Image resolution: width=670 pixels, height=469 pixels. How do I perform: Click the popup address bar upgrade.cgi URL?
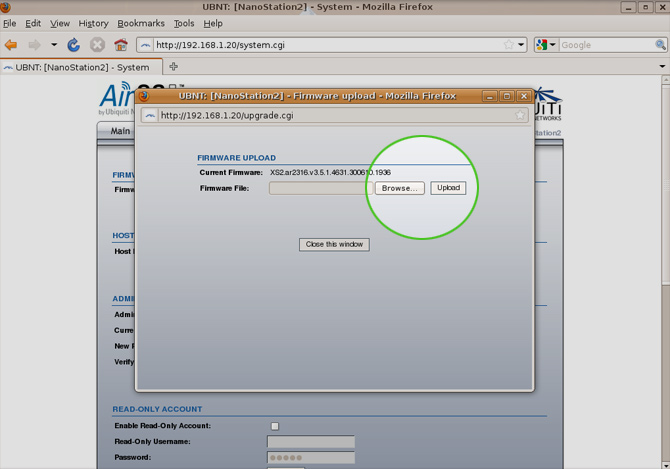(x=227, y=115)
